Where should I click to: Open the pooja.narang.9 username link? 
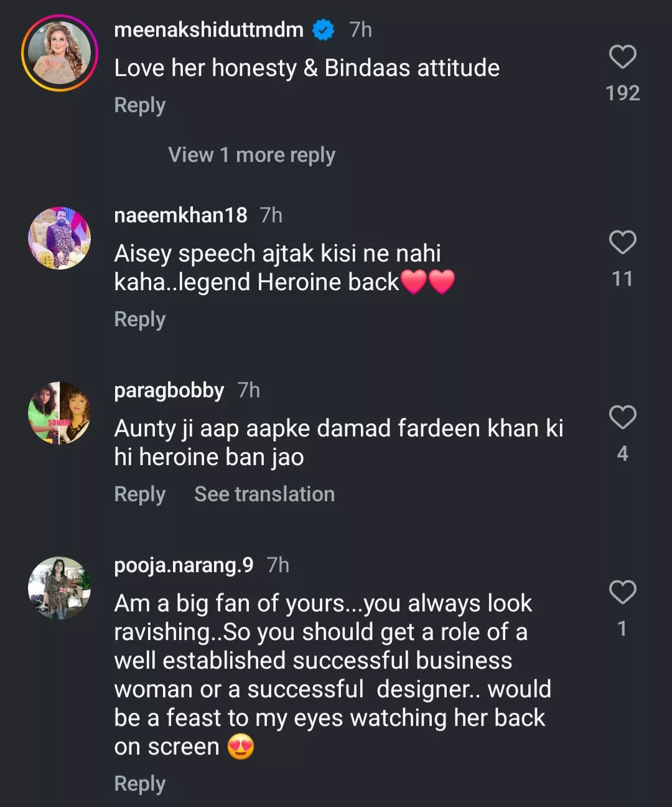click(x=184, y=565)
